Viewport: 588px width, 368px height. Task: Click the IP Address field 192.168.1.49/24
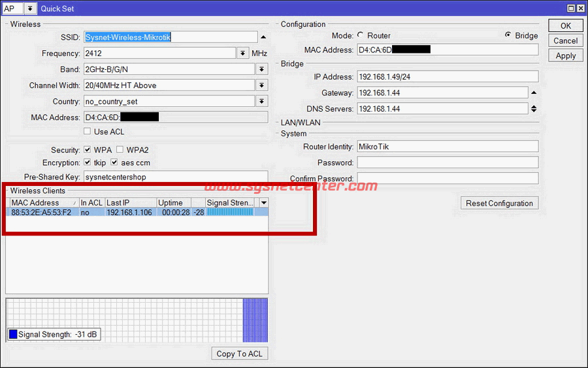click(448, 77)
